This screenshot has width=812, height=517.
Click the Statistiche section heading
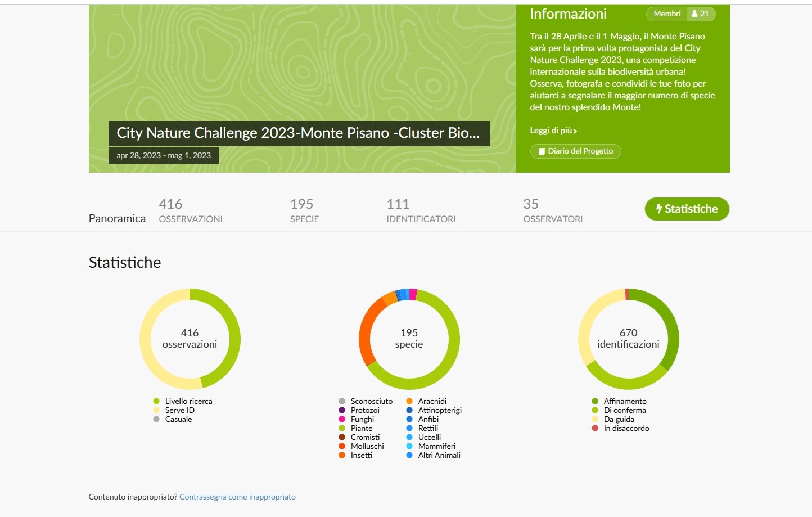[x=125, y=262]
